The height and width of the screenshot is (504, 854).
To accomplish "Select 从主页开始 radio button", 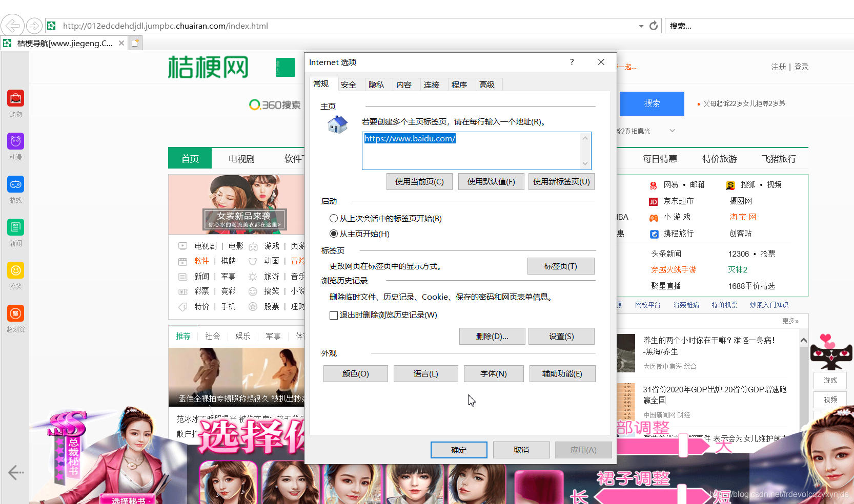I will pyautogui.click(x=334, y=234).
